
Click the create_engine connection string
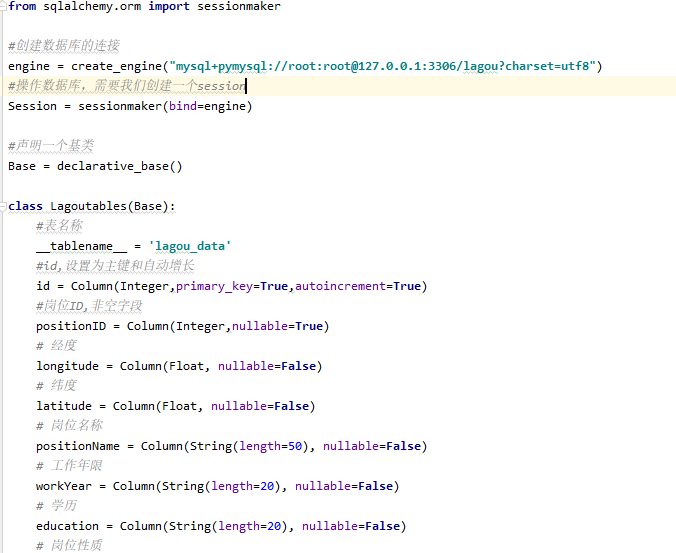click(x=383, y=66)
